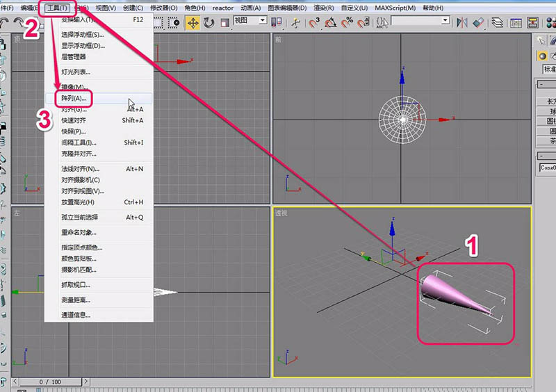Collapse the name and color rollout

coord(541,155)
